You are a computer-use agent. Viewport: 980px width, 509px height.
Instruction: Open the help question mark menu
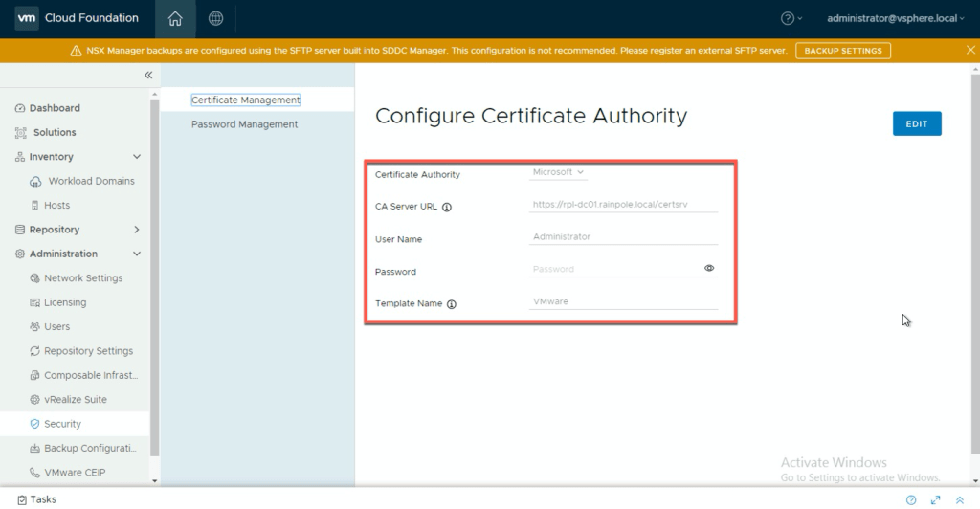click(x=791, y=18)
